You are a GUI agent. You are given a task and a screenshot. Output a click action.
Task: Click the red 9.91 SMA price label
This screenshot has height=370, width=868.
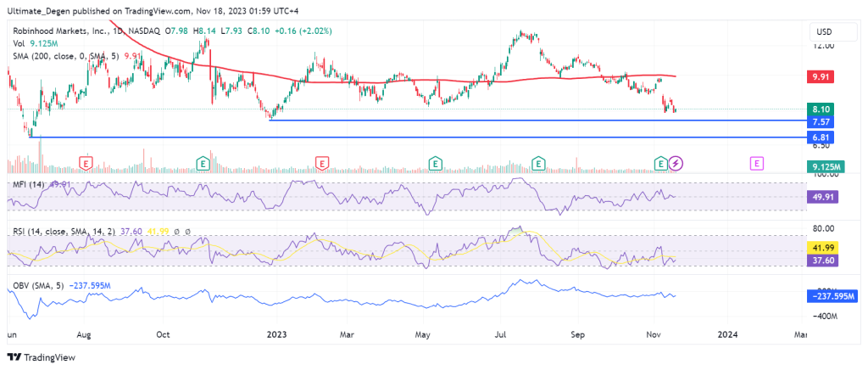point(821,76)
